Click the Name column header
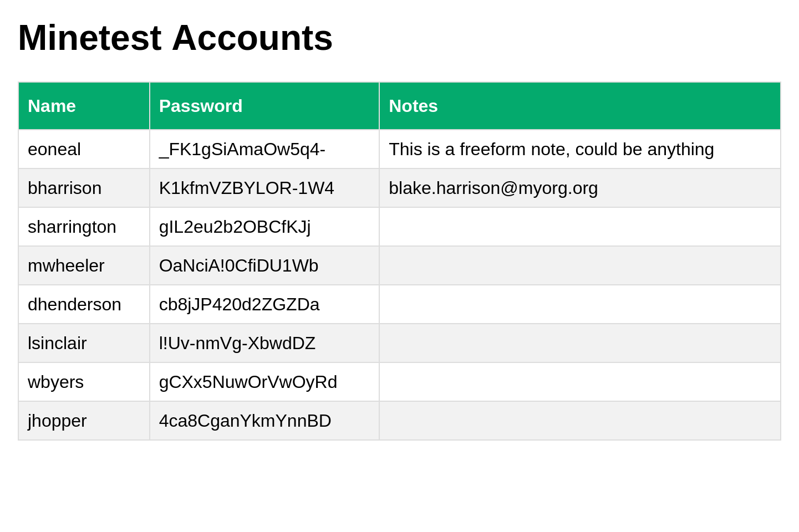Image resolution: width=799 pixels, height=532 pixels. tap(52, 106)
